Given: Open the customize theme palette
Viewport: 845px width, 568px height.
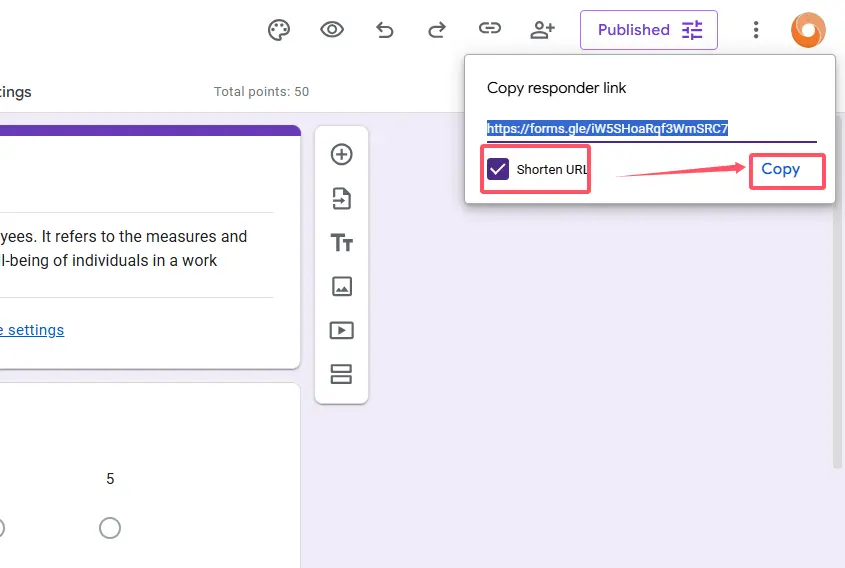Looking at the screenshot, I should (279, 30).
